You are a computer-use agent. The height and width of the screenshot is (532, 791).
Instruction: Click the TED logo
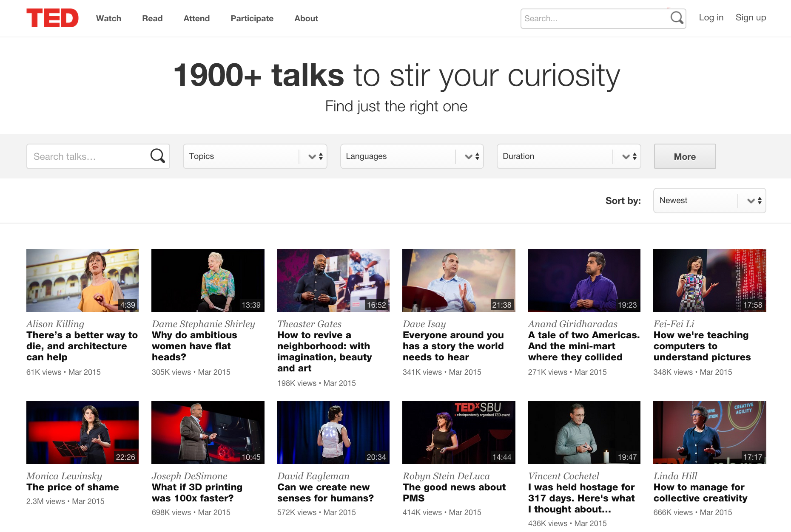[52, 18]
